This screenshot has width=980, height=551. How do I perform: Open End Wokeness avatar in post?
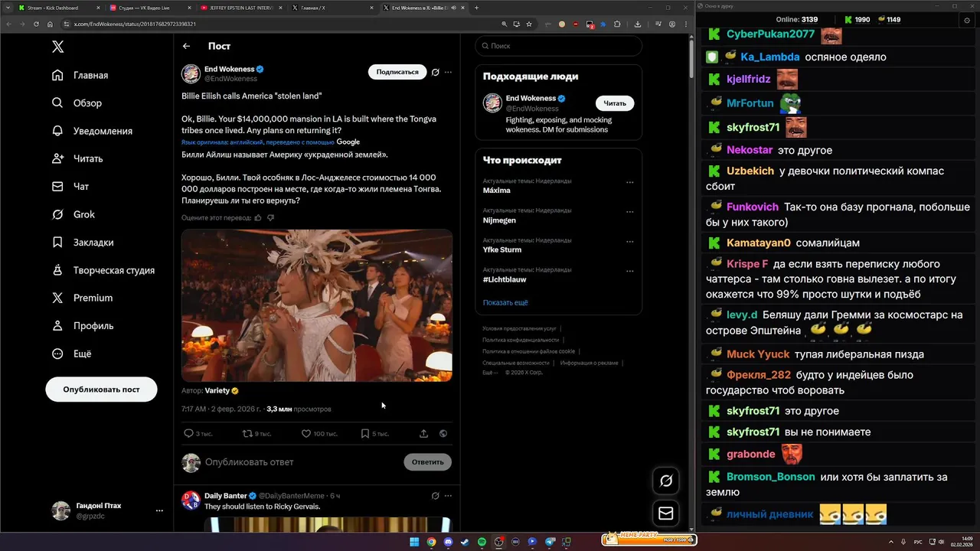coord(191,73)
